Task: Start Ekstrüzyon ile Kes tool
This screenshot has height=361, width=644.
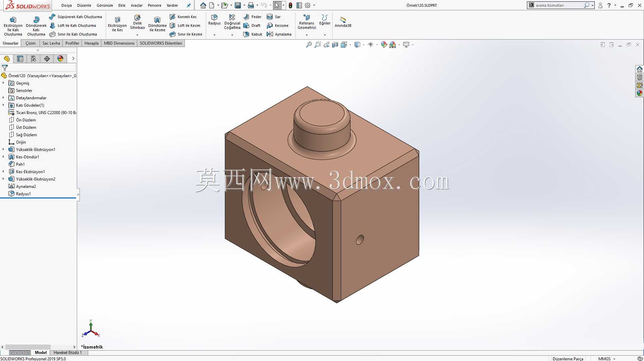Action: pyautogui.click(x=117, y=24)
